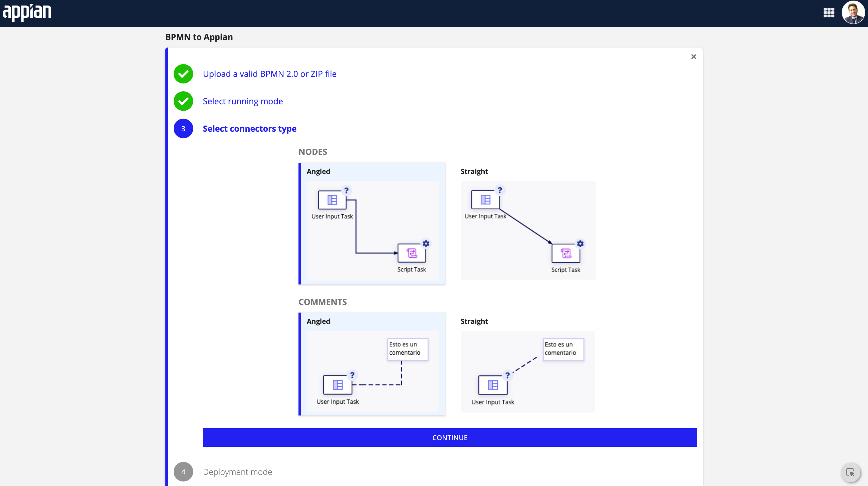
Task: Click the Straight Comments preview diagram
Action: (x=528, y=371)
